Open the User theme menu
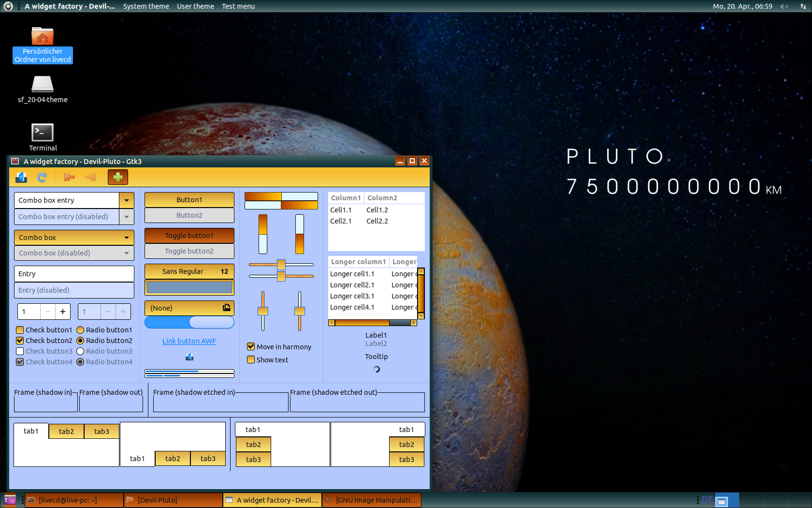This screenshot has width=812, height=508. 195,6
